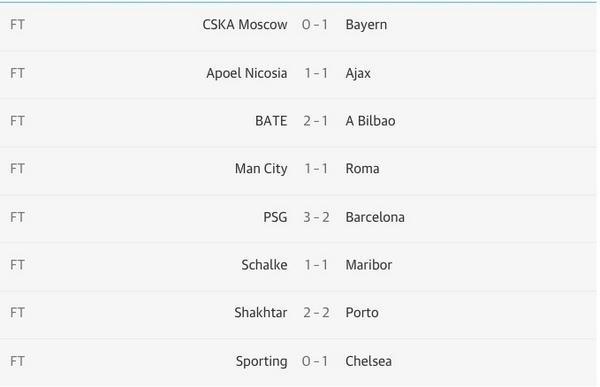Screen dimensions: 600x387
Task: Open the PSG team link
Action: pos(275,217)
